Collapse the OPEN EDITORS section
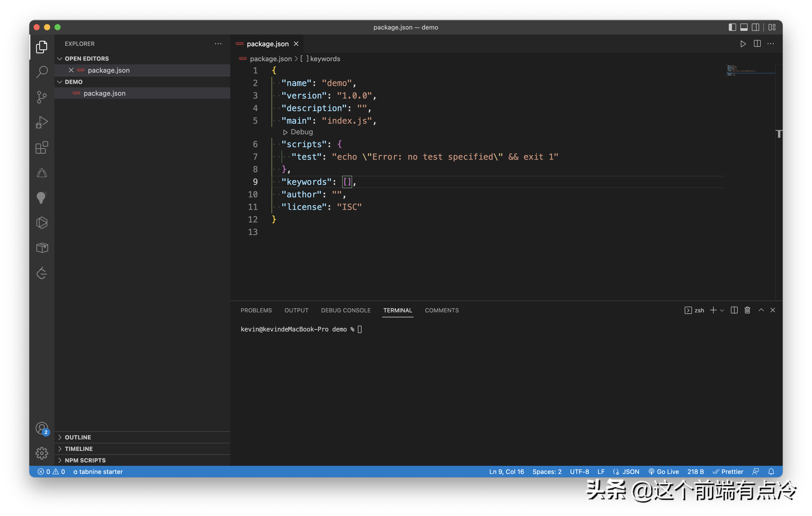The height and width of the screenshot is (516, 812). pos(142,59)
